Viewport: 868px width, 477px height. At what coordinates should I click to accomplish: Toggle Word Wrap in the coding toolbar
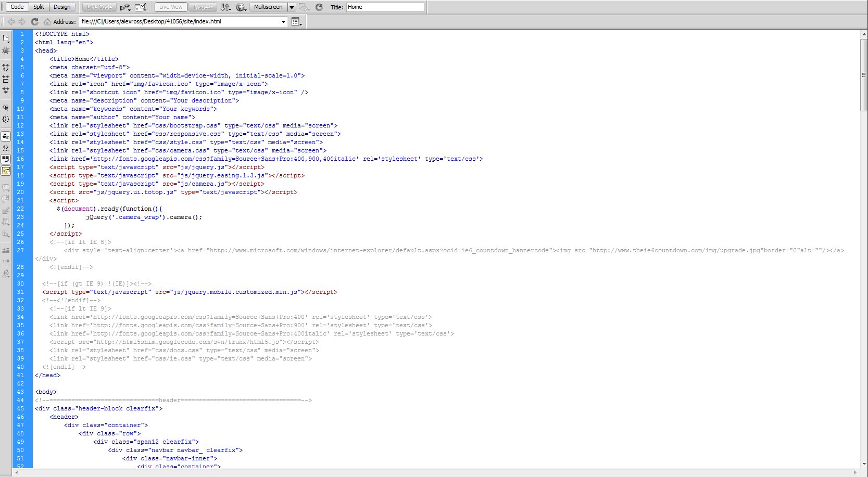coord(6,159)
